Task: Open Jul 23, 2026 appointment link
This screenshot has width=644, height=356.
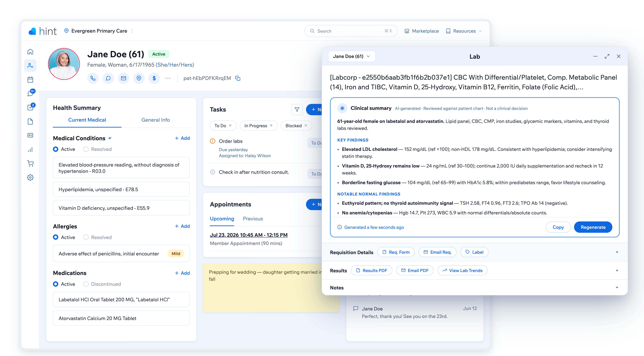Action: click(x=249, y=235)
